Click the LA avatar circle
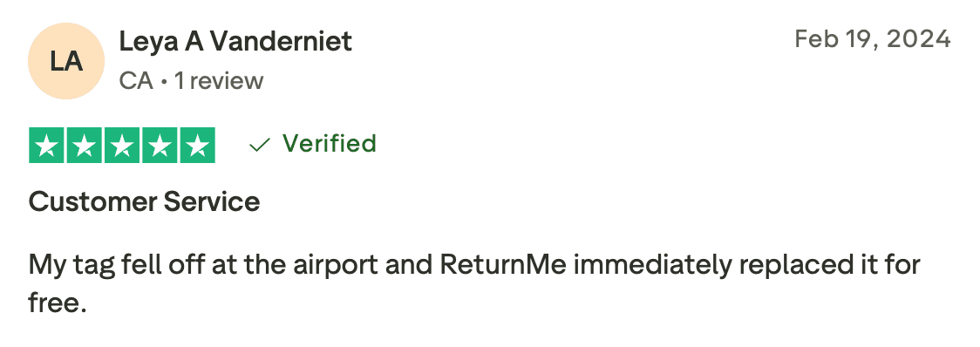 point(65,61)
